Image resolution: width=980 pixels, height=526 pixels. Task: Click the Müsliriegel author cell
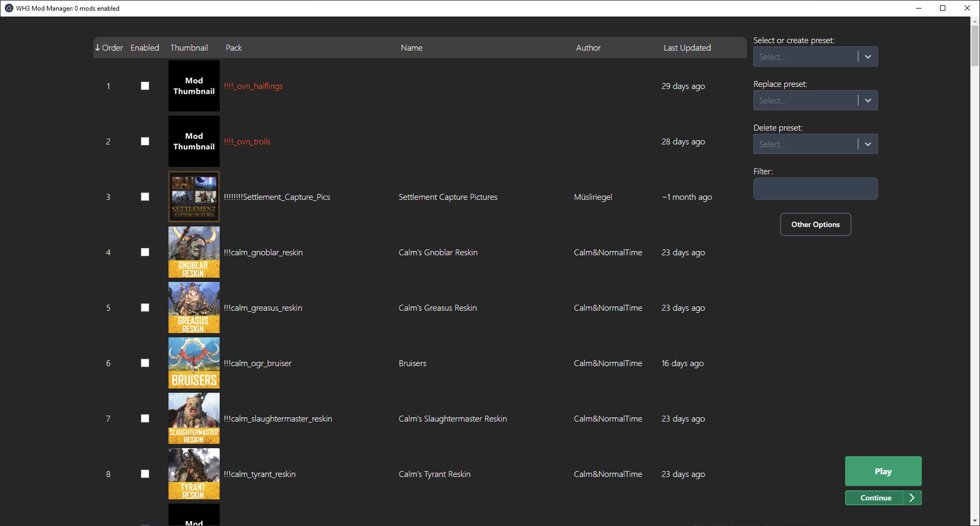click(x=593, y=197)
